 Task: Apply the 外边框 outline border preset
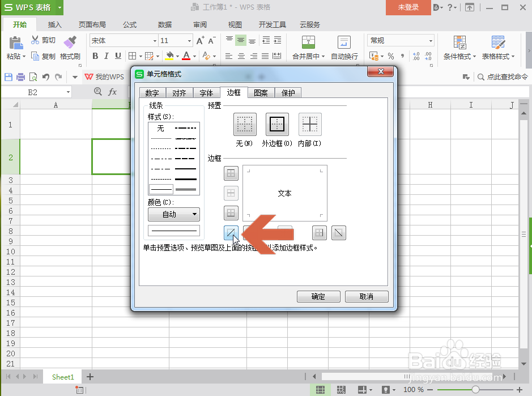pyautogui.click(x=277, y=124)
